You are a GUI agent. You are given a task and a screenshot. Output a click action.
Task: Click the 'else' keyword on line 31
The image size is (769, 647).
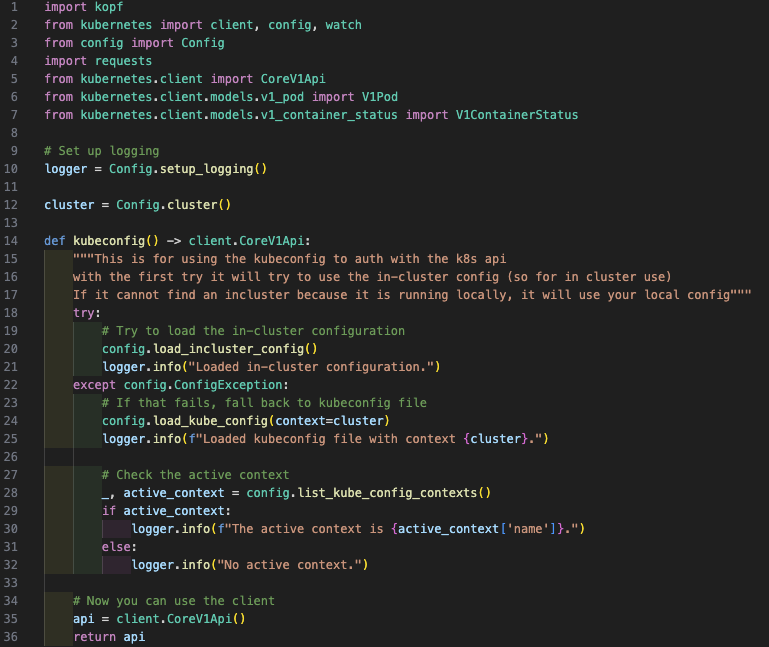116,547
